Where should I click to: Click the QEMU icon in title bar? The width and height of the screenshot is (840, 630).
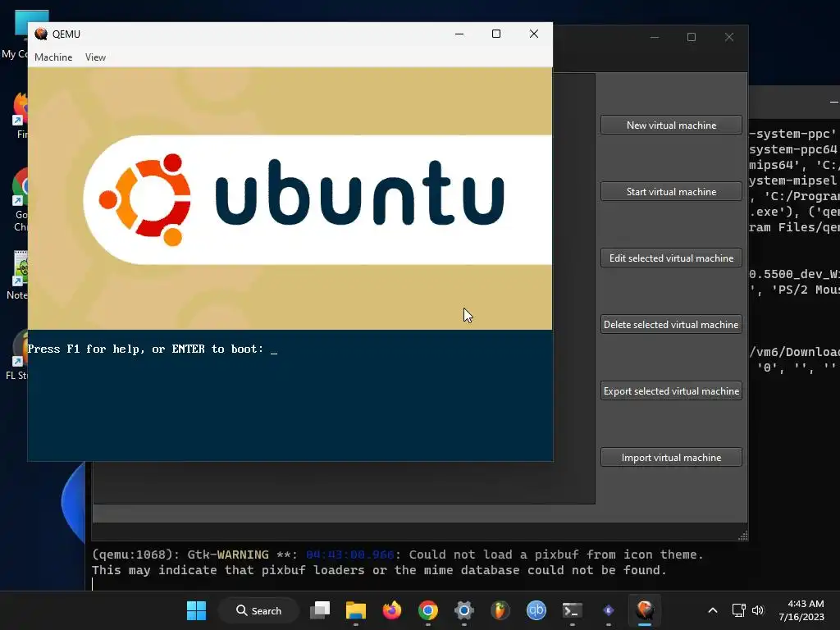click(41, 34)
